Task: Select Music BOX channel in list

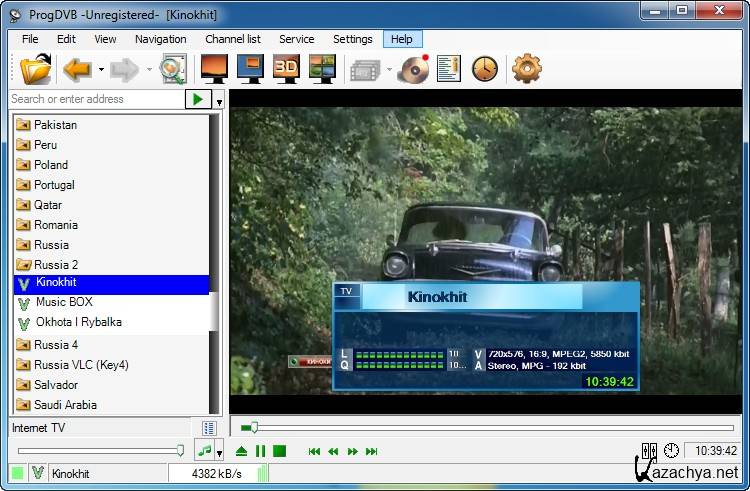Action: click(x=64, y=302)
